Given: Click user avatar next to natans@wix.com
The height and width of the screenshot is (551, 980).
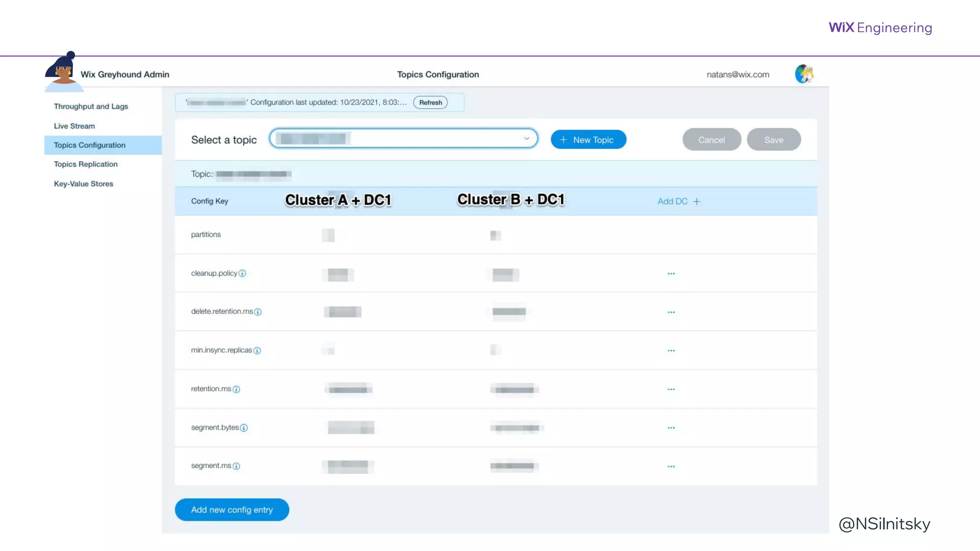Looking at the screenshot, I should coord(804,74).
